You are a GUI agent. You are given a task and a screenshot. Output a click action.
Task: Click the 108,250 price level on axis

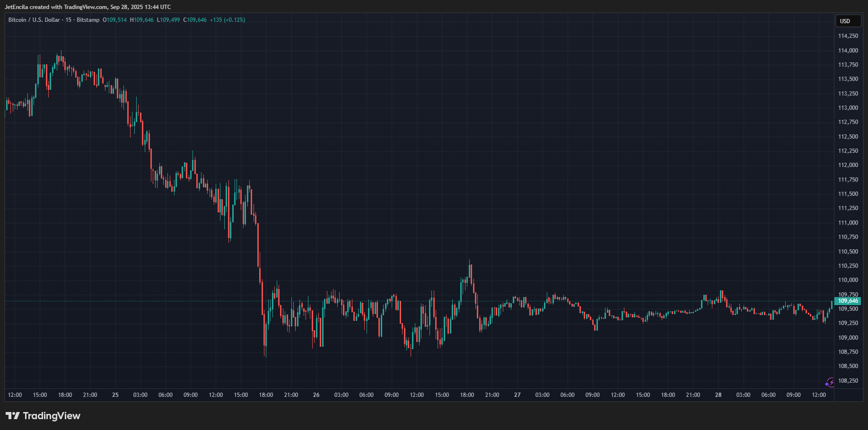click(x=848, y=381)
